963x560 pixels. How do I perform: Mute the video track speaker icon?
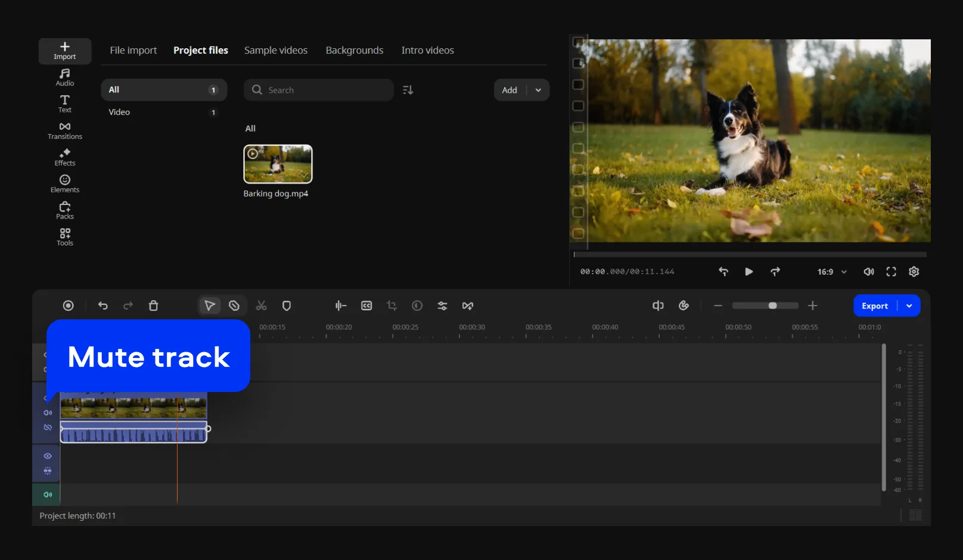48,413
